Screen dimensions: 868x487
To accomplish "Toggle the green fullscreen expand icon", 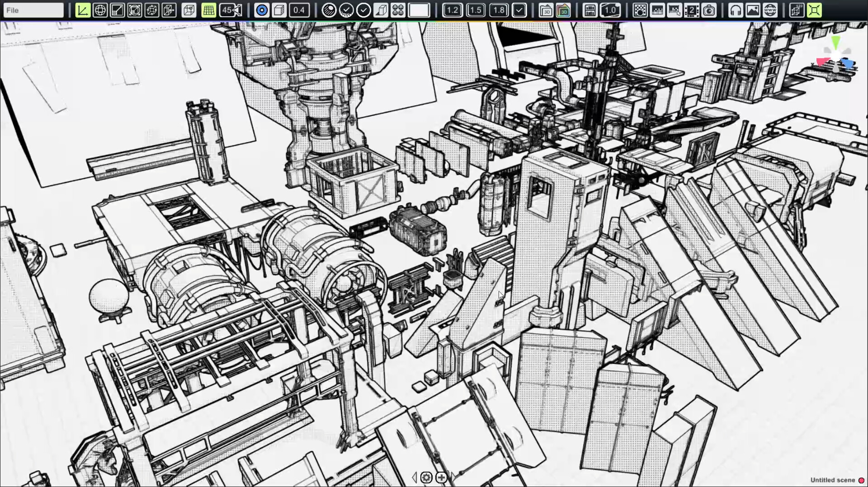I will pyautogui.click(x=814, y=10).
